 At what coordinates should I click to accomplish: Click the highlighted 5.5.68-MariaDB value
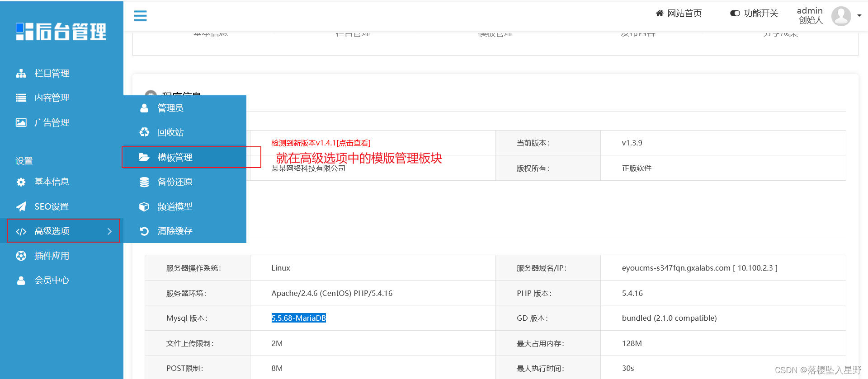pyautogui.click(x=299, y=318)
